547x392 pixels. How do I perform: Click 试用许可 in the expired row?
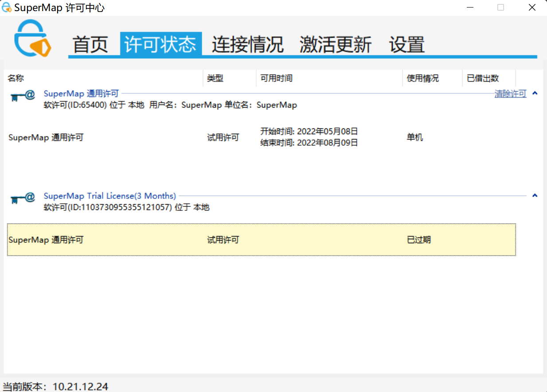(x=223, y=240)
